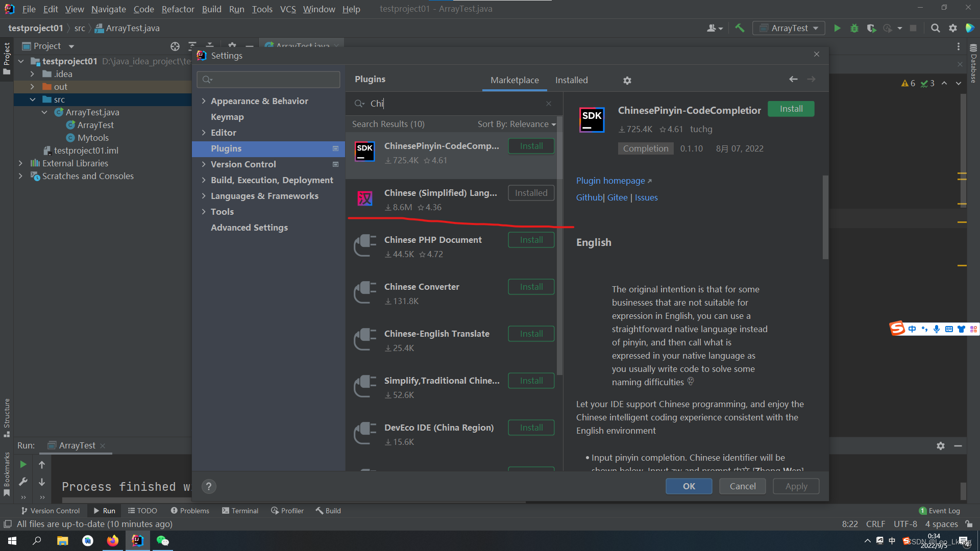Screen dimensions: 980x551
Task: Open the Structure tool window tab
Action: [7, 417]
